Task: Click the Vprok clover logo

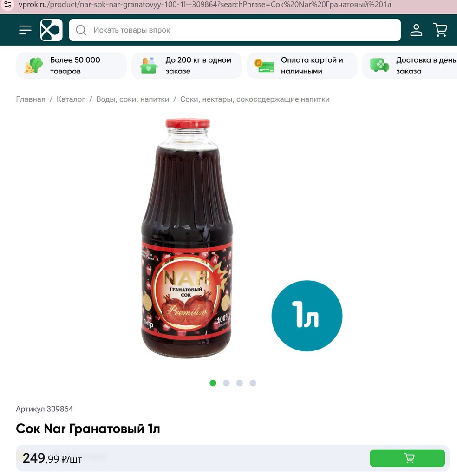Action: [51, 30]
